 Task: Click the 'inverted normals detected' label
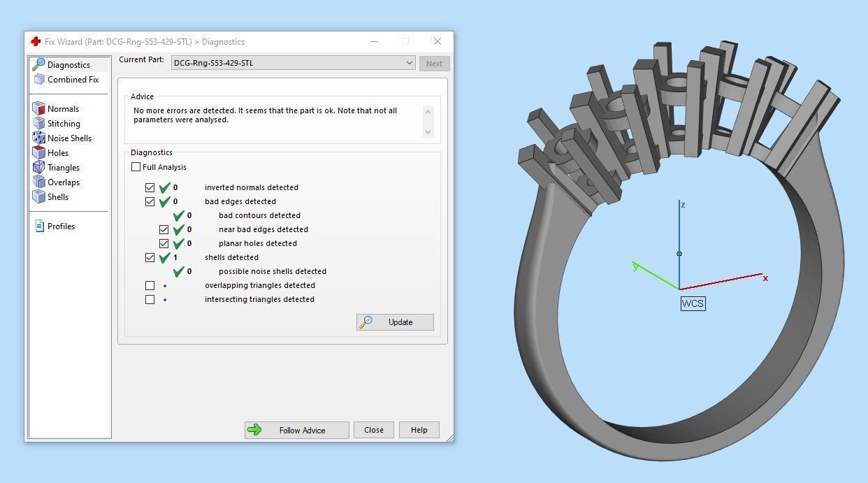(252, 187)
